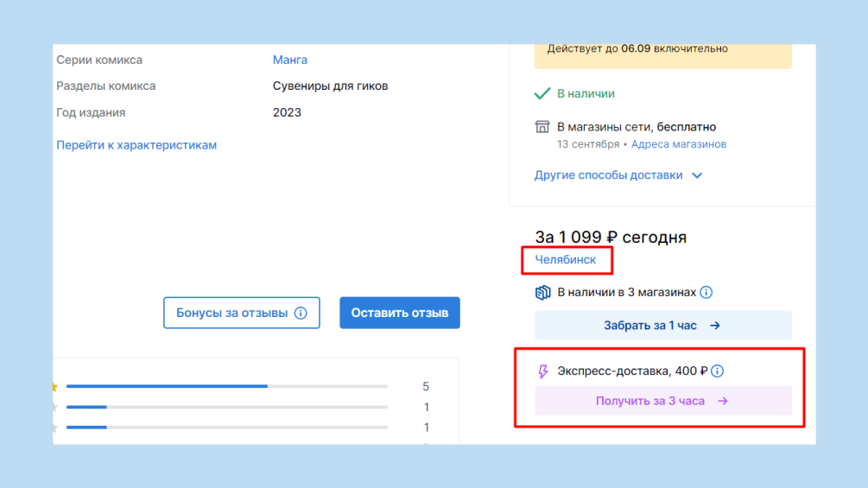Click the yellow star beside the top rating bar
Screen dimensions: 868x488
coord(54,387)
